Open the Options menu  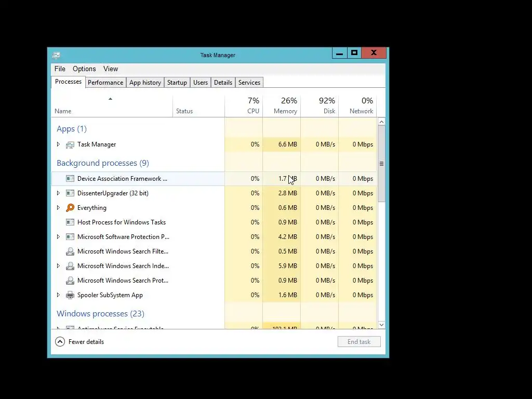click(x=84, y=69)
